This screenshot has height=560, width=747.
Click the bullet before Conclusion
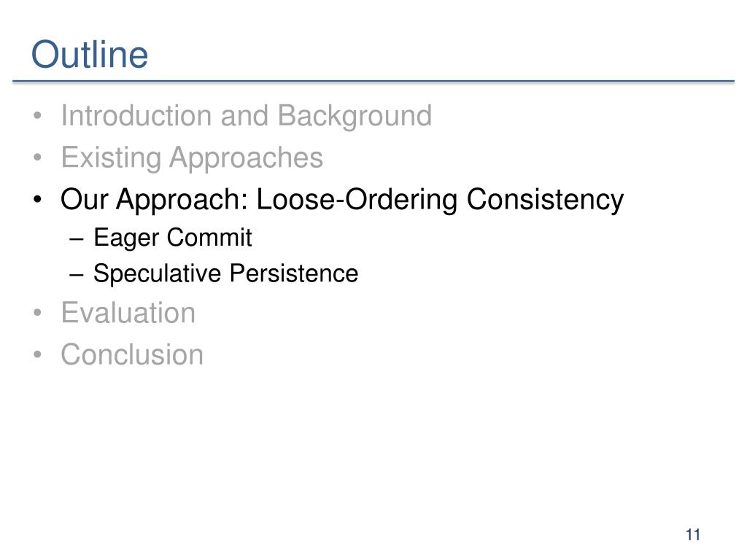click(x=38, y=355)
